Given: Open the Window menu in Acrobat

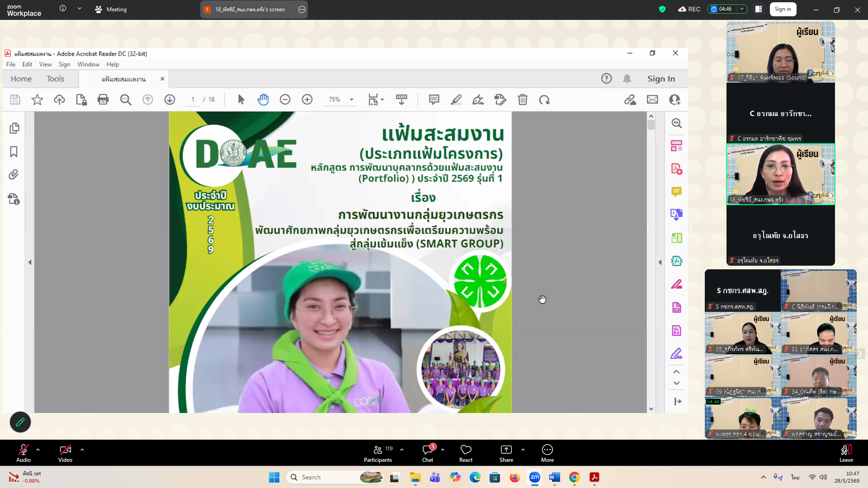Looking at the screenshot, I should 88,64.
